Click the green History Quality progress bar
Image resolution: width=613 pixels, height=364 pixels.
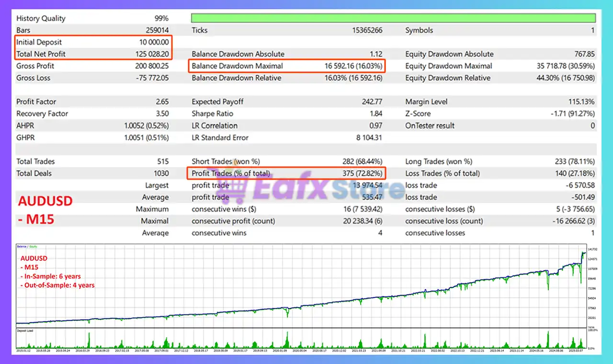coord(393,18)
